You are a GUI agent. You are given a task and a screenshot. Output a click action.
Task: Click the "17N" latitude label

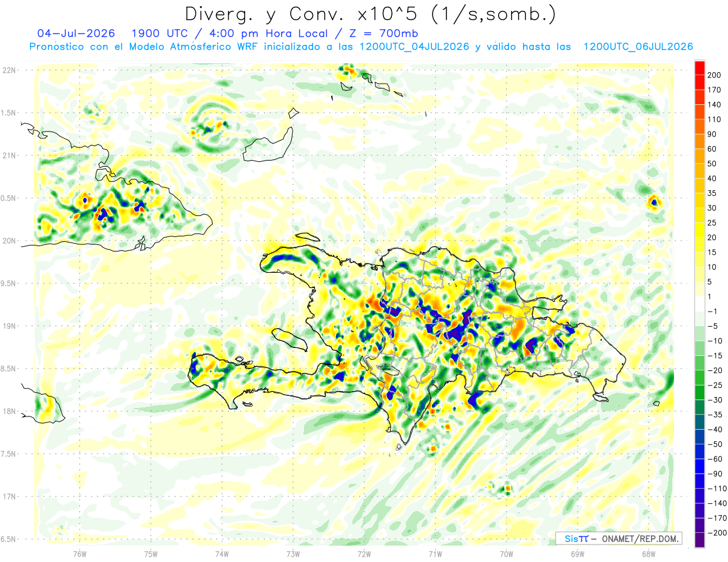pyautogui.click(x=10, y=497)
